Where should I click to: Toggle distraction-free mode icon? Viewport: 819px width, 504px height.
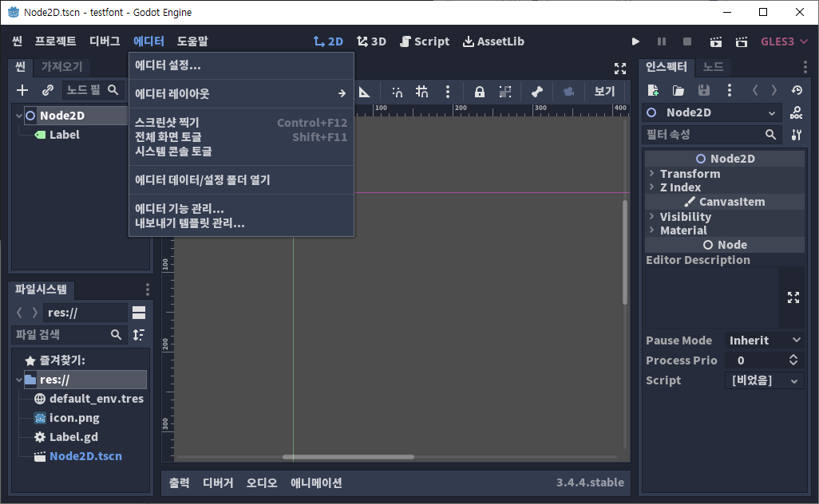[620, 69]
